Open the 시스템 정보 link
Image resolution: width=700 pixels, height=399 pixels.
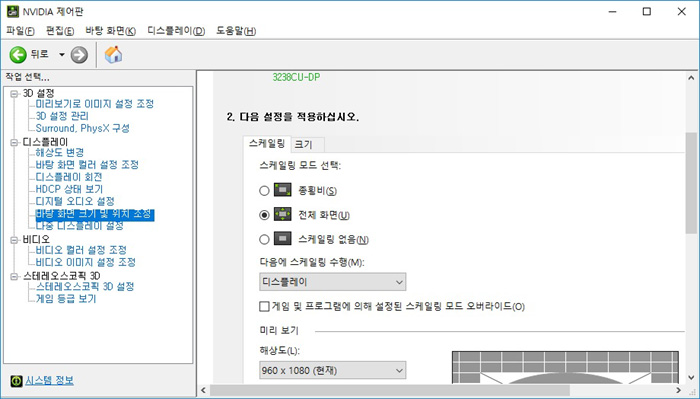(x=50, y=380)
